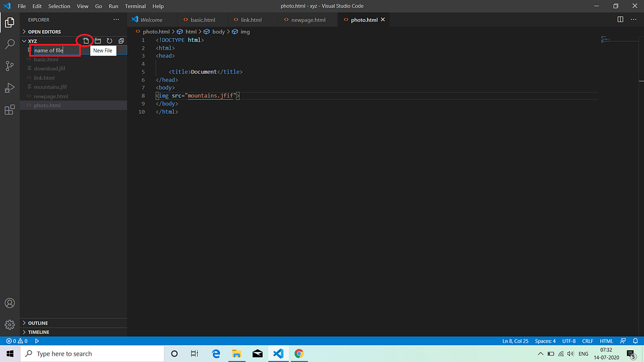Open the Search view in activity bar
This screenshot has height=362, width=644.
[9, 44]
